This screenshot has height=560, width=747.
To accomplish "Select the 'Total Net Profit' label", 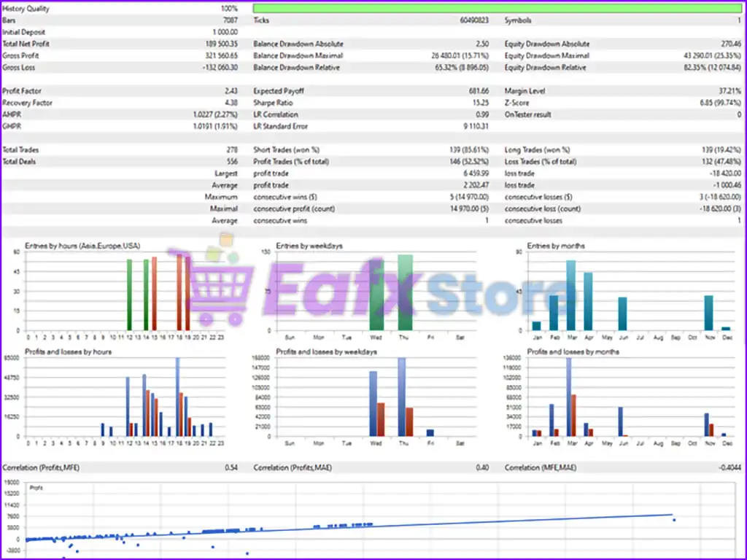I will point(26,44).
